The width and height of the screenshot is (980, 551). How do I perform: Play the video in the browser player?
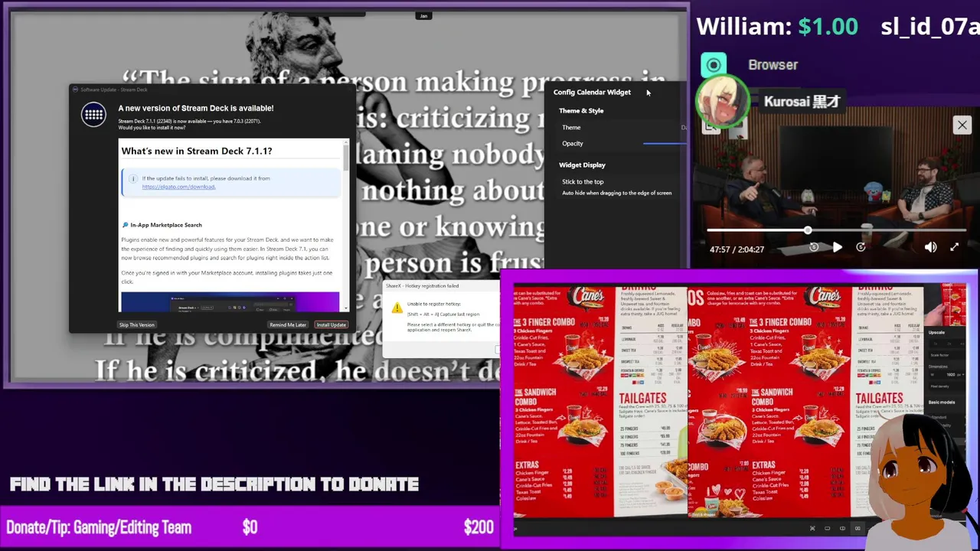point(837,247)
